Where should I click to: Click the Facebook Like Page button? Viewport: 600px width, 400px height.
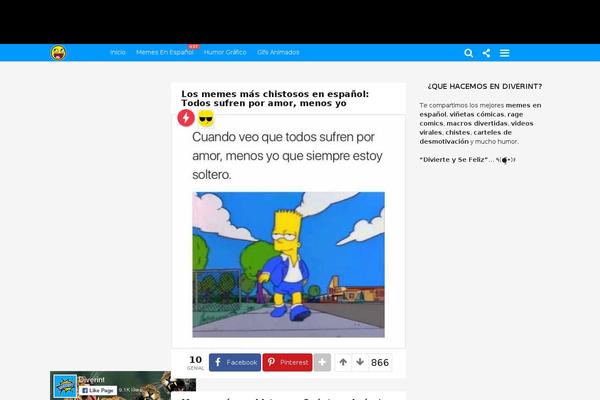(x=98, y=390)
